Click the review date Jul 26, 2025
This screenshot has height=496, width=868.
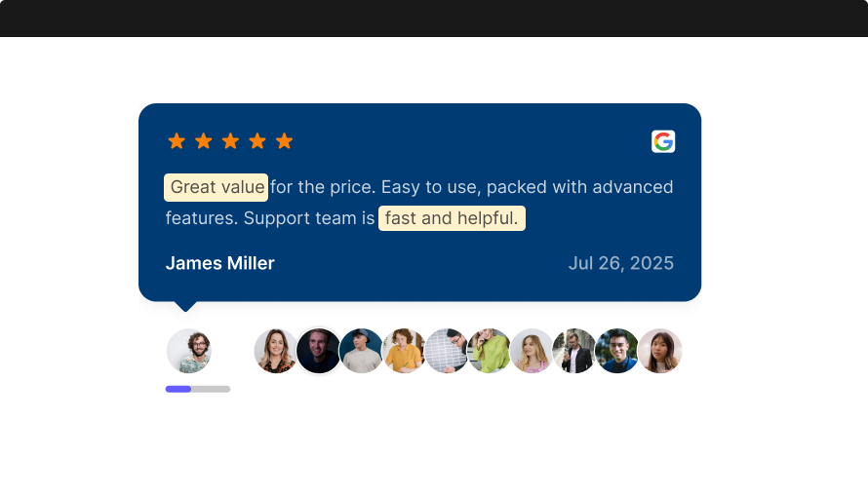621,263
